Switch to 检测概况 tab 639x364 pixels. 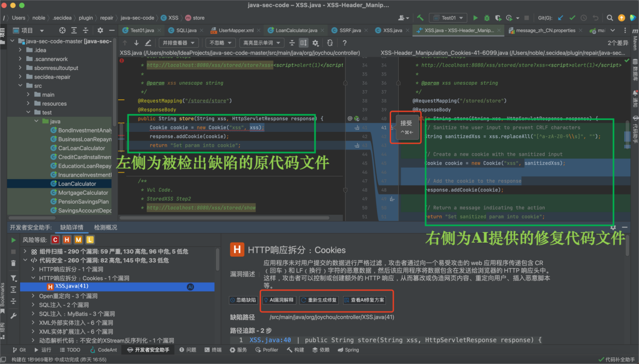105,228
